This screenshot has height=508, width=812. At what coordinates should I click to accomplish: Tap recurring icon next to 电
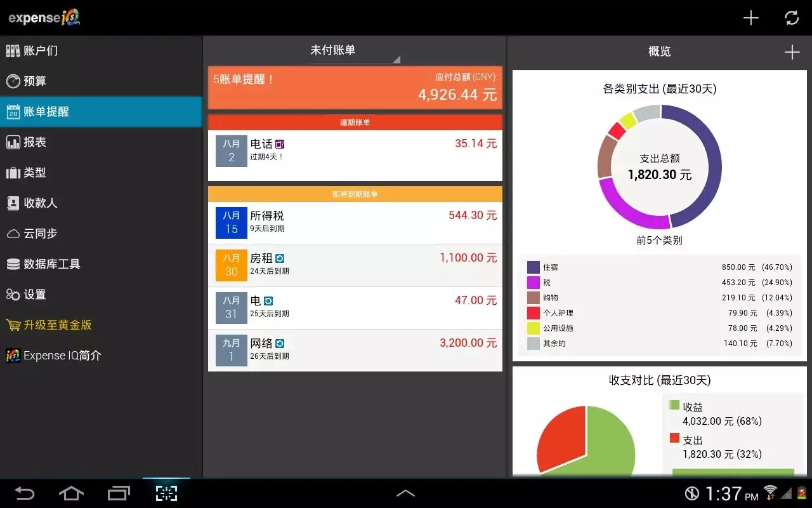pyautogui.click(x=268, y=301)
